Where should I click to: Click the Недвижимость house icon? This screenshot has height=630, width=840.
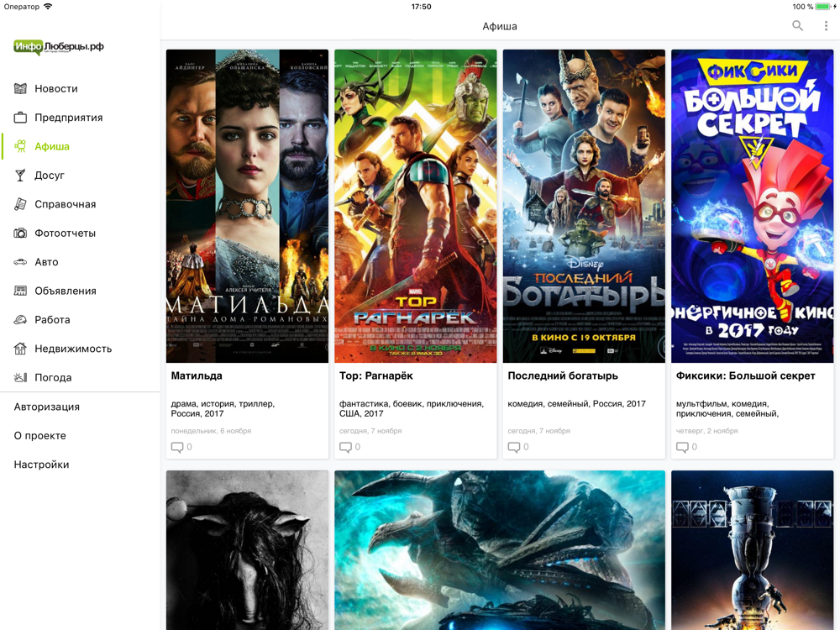pyautogui.click(x=20, y=349)
